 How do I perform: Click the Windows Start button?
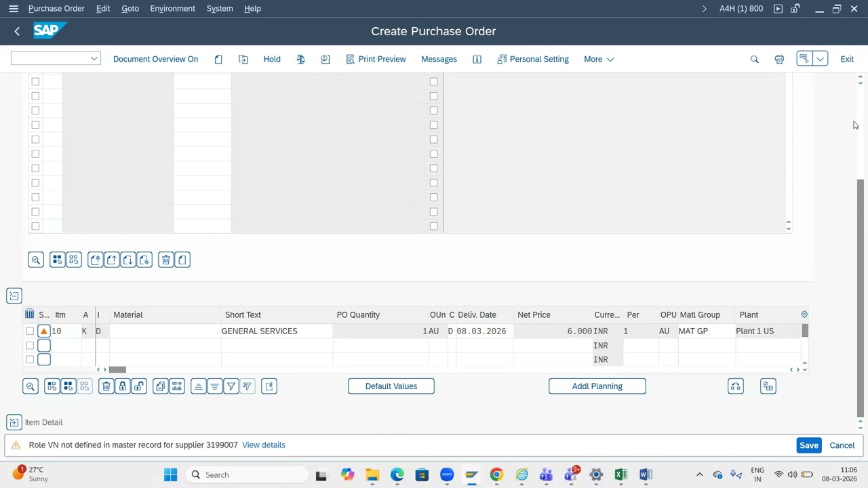(171, 475)
